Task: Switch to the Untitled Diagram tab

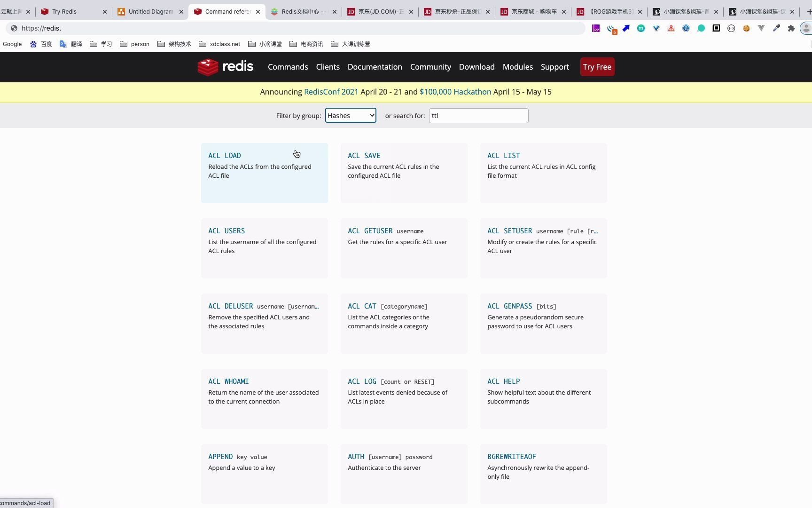Action: click(149, 12)
